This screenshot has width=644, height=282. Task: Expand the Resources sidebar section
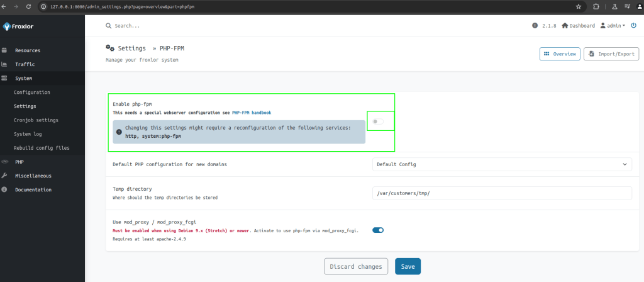tap(27, 50)
